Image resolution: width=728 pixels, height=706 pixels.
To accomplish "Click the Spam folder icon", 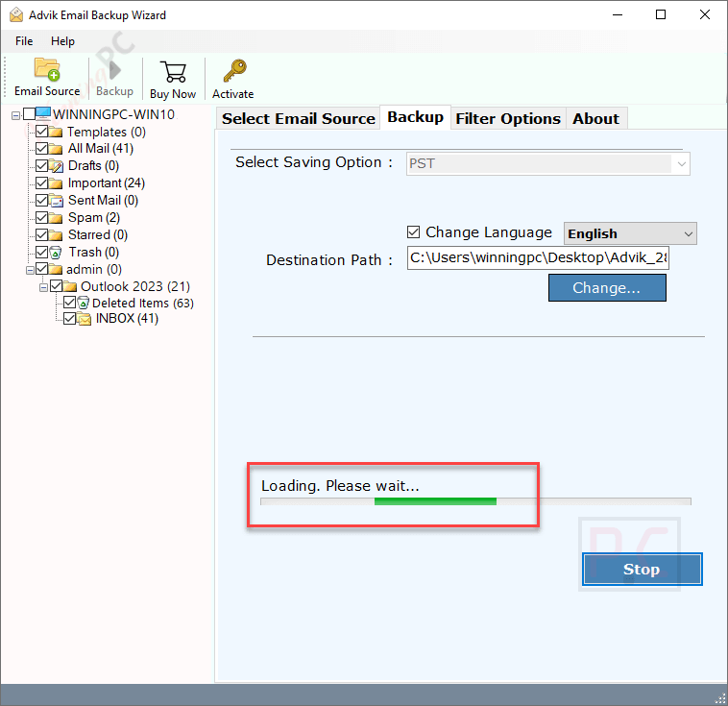I will [56, 218].
